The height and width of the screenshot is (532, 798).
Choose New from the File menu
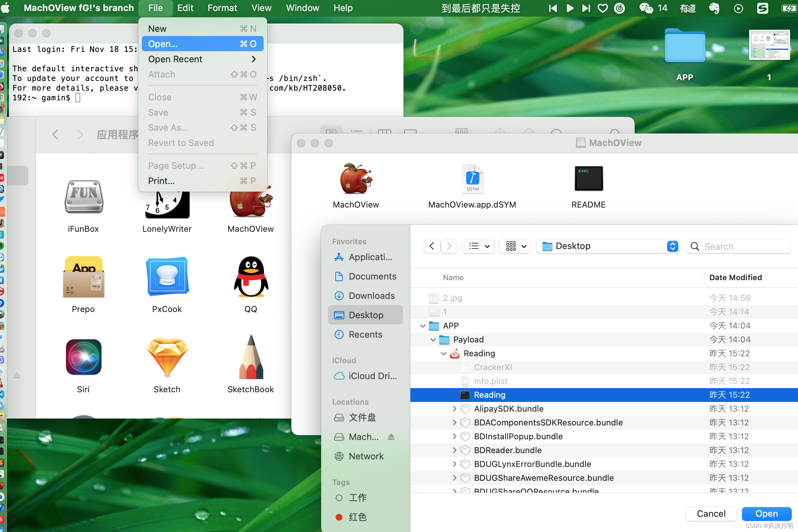click(202, 29)
